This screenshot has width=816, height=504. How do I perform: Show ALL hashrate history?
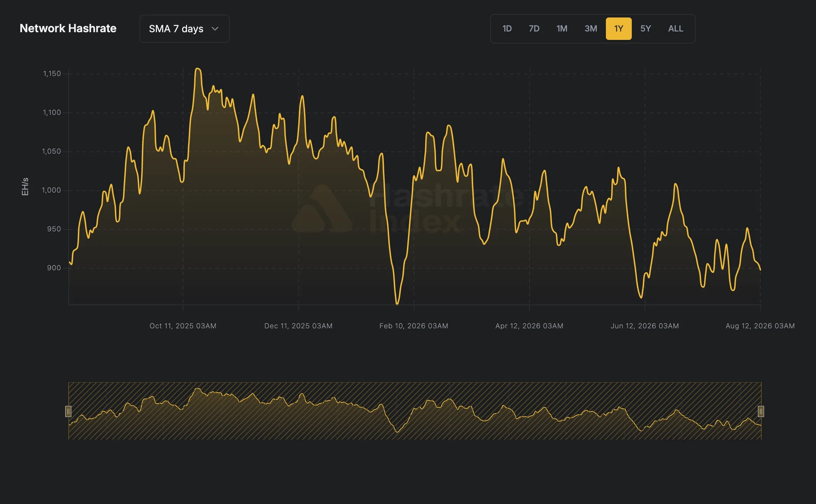(x=676, y=29)
